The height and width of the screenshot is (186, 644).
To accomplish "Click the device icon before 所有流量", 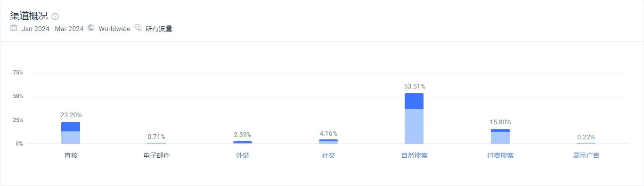I will pyautogui.click(x=138, y=28).
